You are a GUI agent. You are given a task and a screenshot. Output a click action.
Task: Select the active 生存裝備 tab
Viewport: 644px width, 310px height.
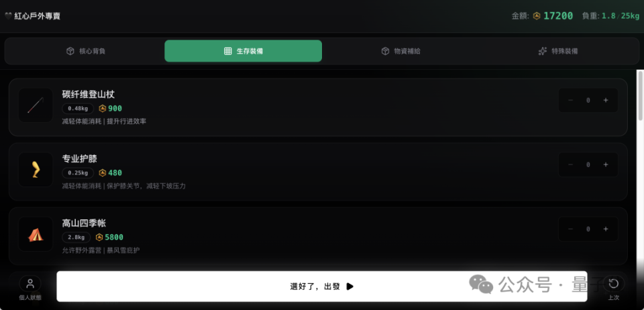click(243, 51)
